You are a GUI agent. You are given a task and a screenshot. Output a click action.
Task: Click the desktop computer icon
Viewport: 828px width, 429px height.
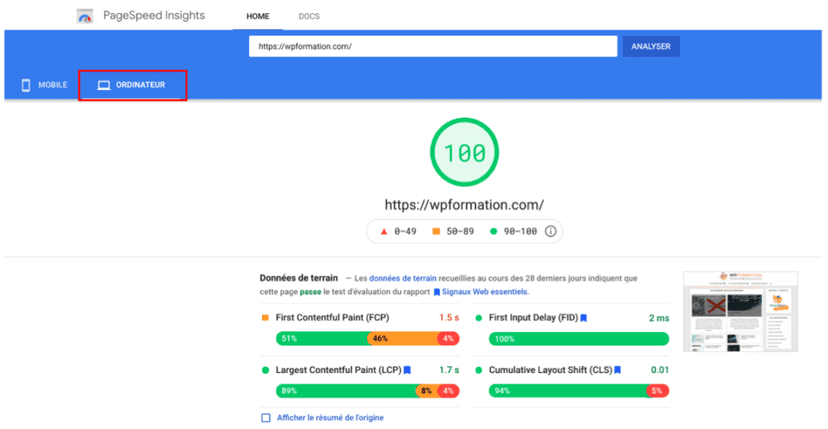coord(103,85)
